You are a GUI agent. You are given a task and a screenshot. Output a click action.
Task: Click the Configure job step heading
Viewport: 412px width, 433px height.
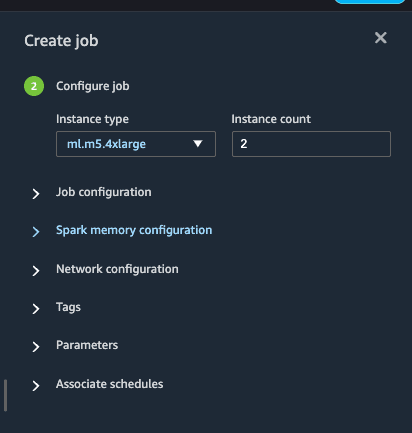coord(93,86)
